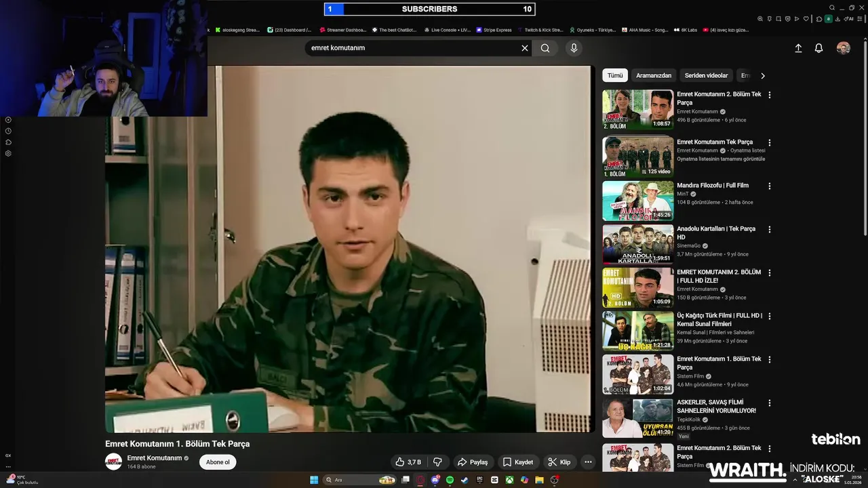Open 'Emret Komutanım Tek Parça' playlist title

715,142
